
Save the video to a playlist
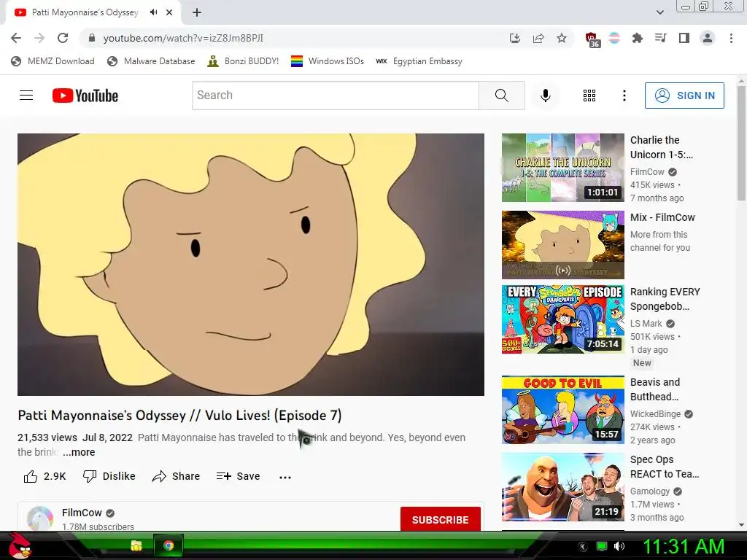coord(238,476)
